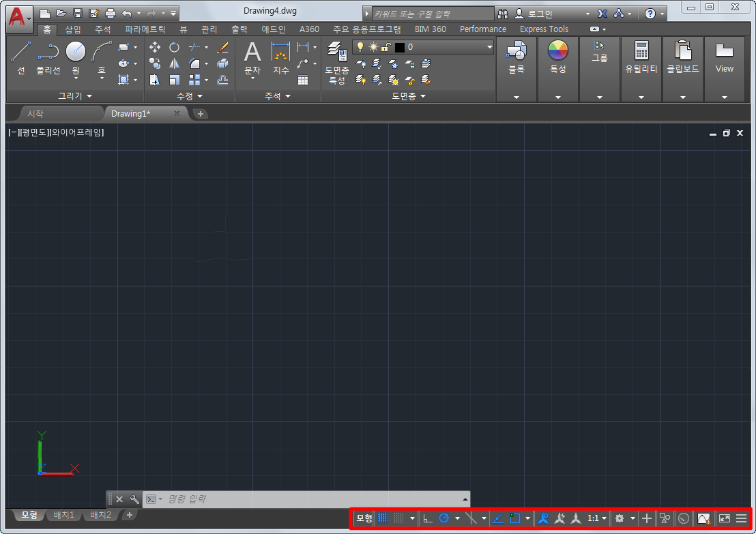Click the Copy tool icon
The width and height of the screenshot is (756, 534).
pos(155,63)
